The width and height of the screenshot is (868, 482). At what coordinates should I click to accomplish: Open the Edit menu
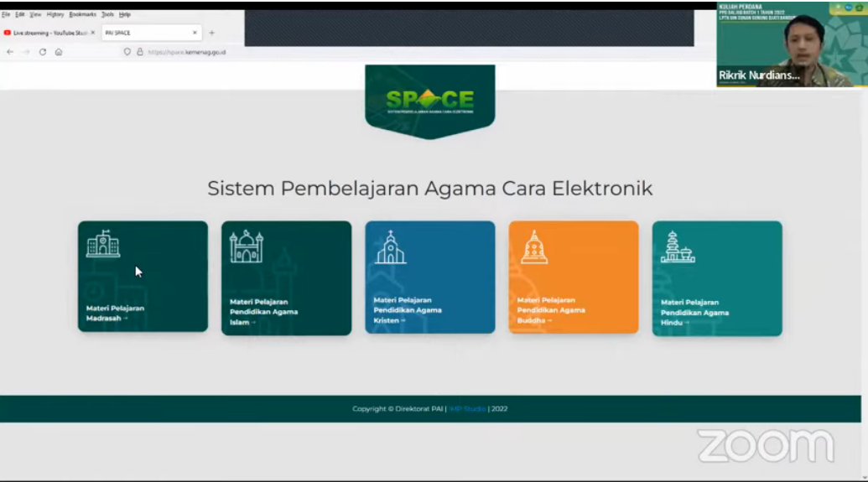click(x=20, y=14)
